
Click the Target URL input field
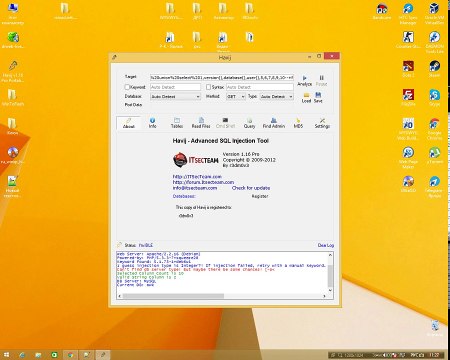pos(222,77)
